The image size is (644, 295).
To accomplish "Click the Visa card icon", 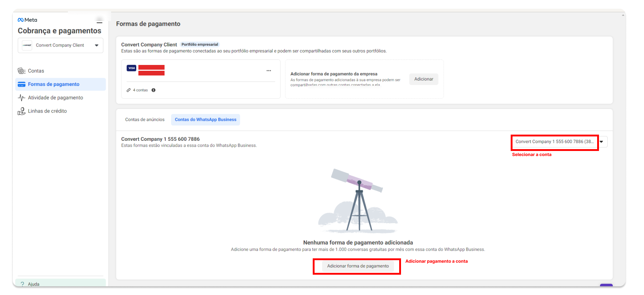I will pyautogui.click(x=131, y=68).
